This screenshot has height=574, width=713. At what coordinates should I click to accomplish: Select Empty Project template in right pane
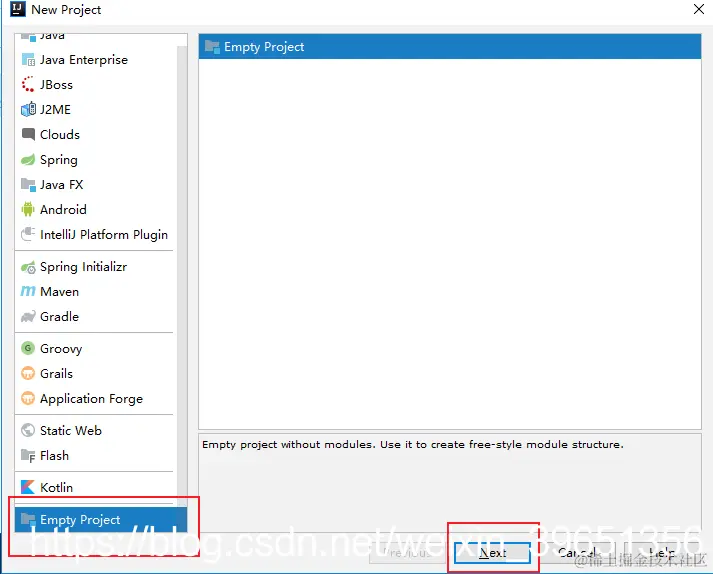coord(450,46)
